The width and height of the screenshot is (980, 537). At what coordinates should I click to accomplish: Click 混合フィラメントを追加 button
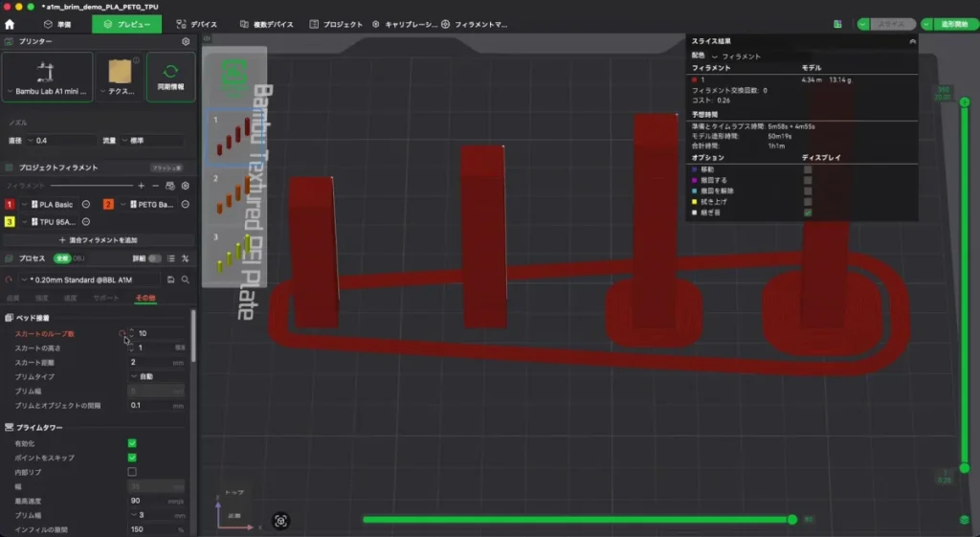click(98, 240)
